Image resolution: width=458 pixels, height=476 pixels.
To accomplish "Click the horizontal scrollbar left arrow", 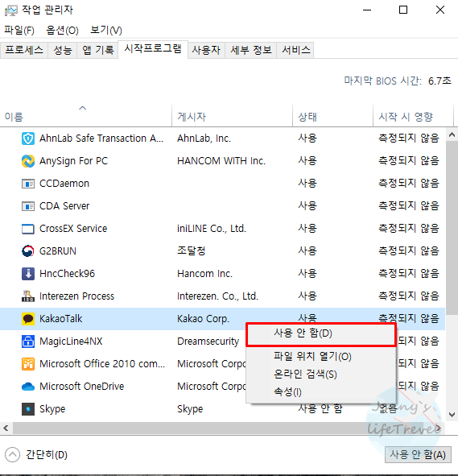I will 6,428.
